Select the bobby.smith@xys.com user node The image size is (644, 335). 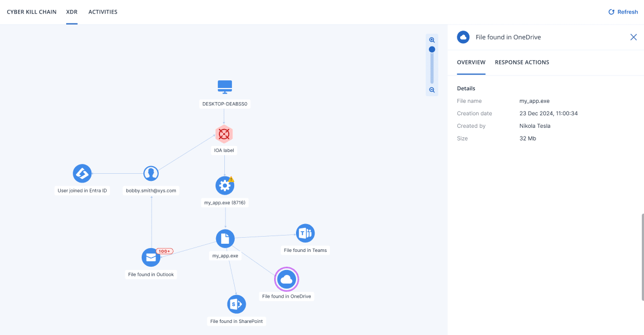151,174
